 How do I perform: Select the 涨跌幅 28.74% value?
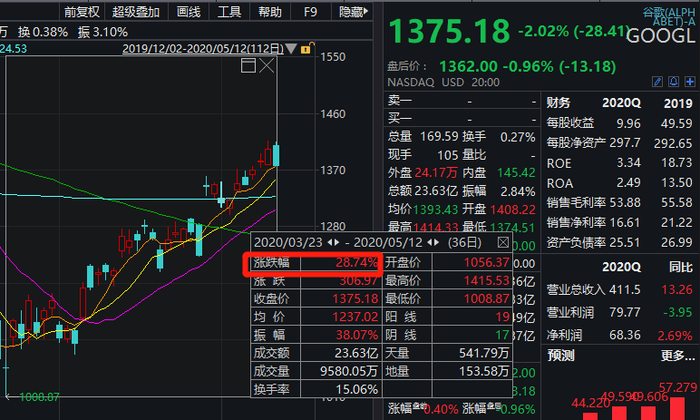coord(356,262)
